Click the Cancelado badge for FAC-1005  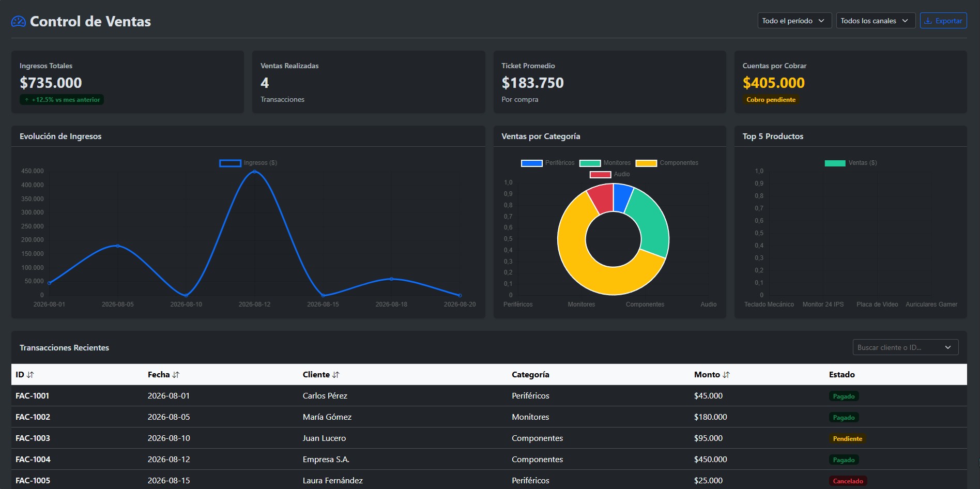coord(848,481)
